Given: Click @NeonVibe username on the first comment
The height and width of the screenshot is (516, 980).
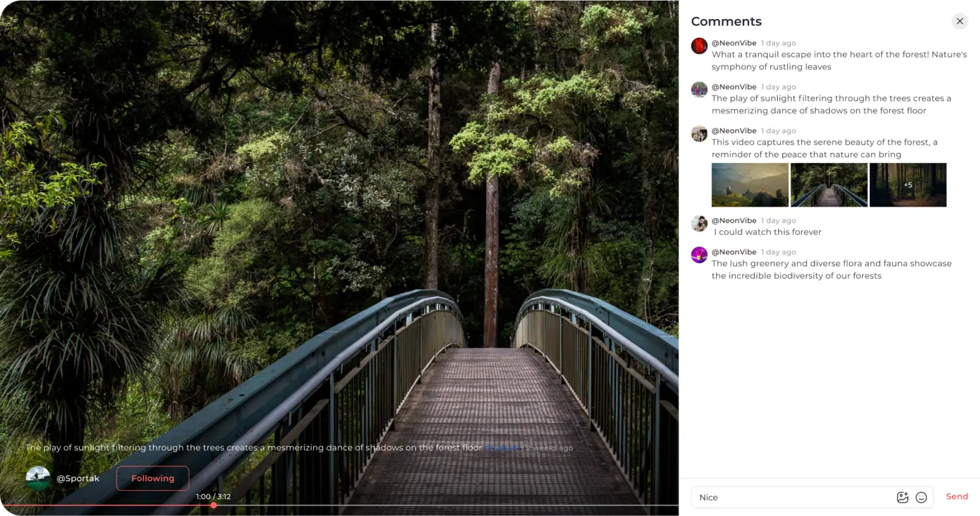Looking at the screenshot, I should (x=734, y=43).
